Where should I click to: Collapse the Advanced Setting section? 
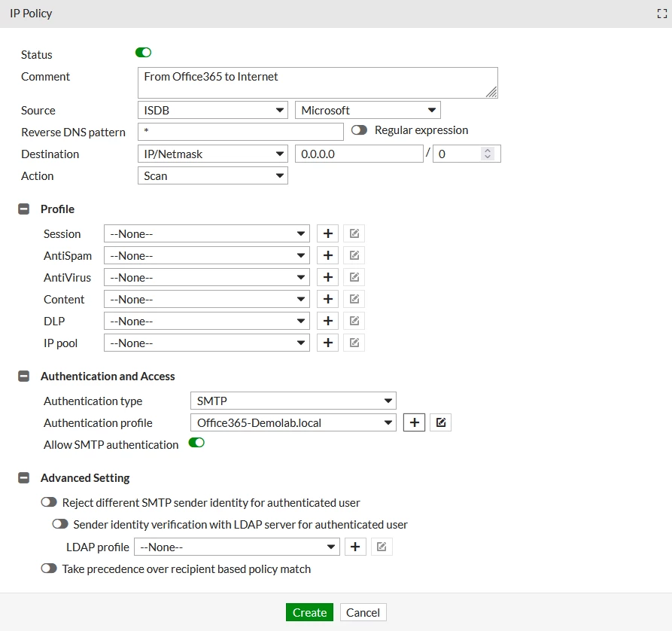click(x=23, y=478)
